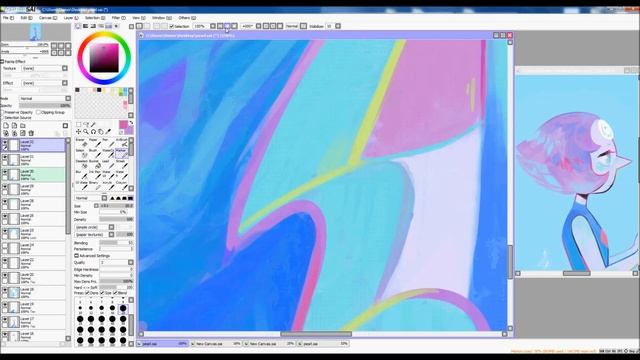The image size is (640, 360).
Task: Enable Selection Source checkbox
Action: tap(2, 118)
